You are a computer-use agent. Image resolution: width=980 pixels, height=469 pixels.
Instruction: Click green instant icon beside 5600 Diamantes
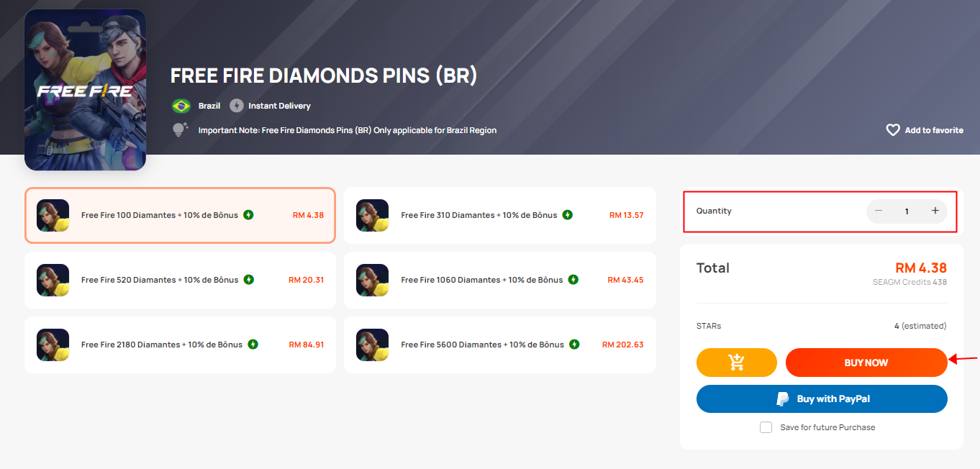pos(574,345)
